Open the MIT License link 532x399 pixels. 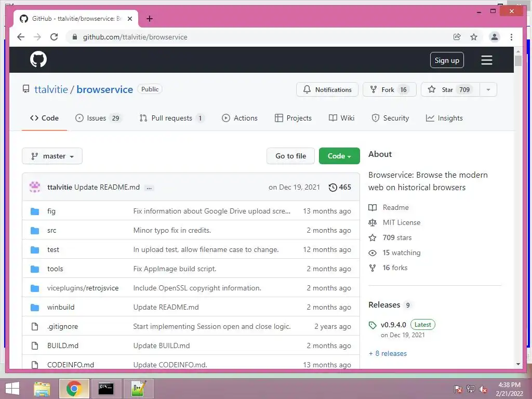coord(402,222)
